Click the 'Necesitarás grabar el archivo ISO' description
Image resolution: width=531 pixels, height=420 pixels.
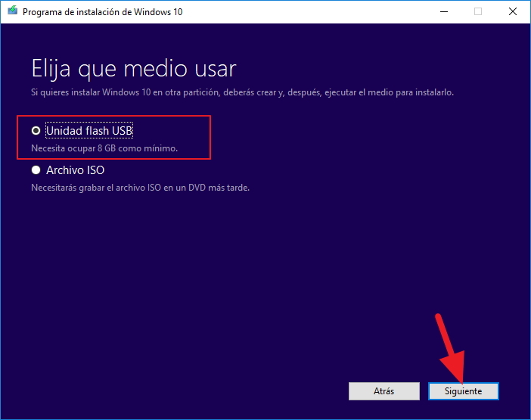coord(140,188)
